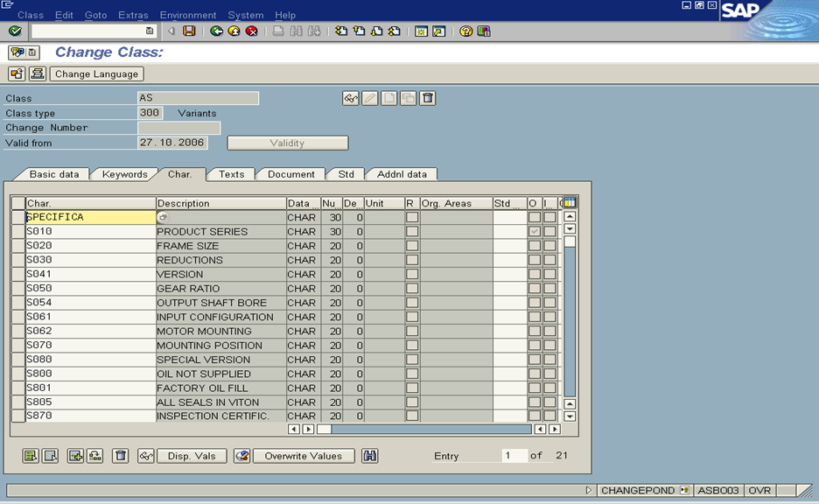Click the First page icon
The width and height of the screenshot is (819, 504).
(x=341, y=31)
